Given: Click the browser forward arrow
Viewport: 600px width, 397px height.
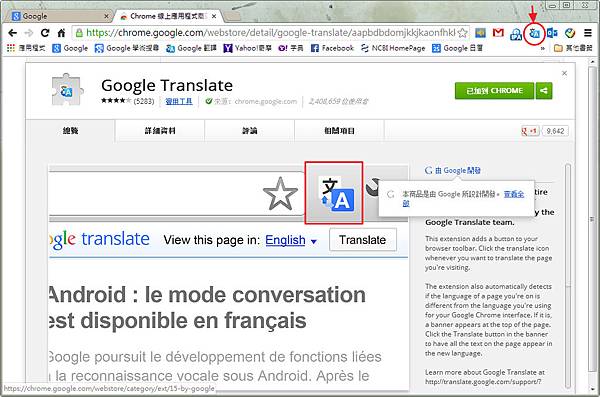Looking at the screenshot, I should 28,33.
